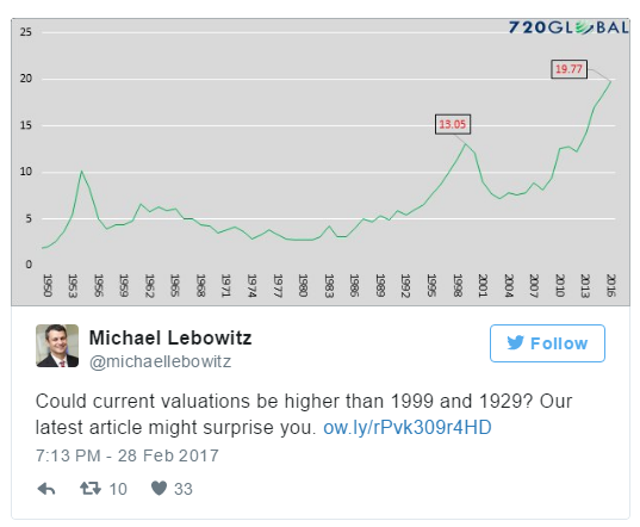The image size is (640, 527).
Task: Click the Twitter bird icon in Follow
Action: point(516,343)
